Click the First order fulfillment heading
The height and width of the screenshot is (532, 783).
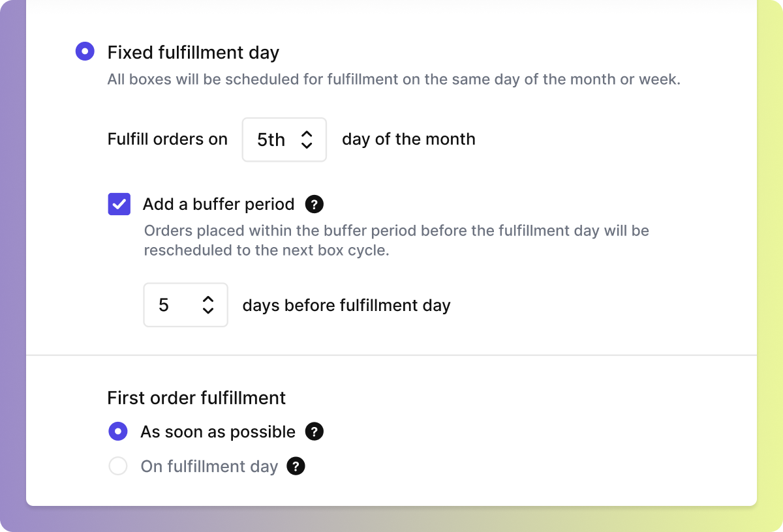pos(196,398)
